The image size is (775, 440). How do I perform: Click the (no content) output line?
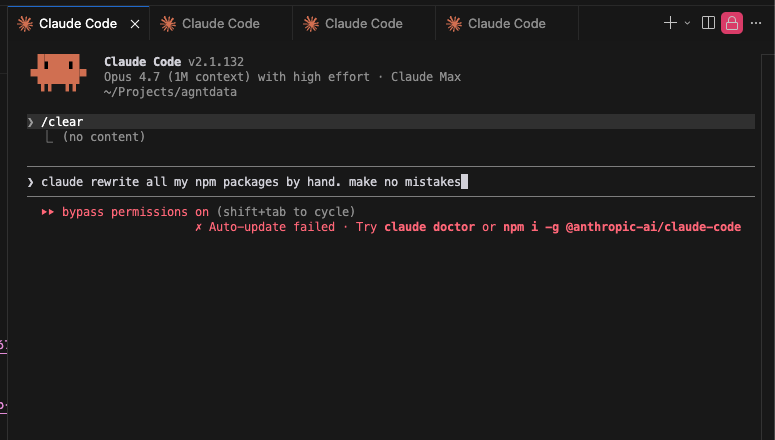click(x=104, y=137)
